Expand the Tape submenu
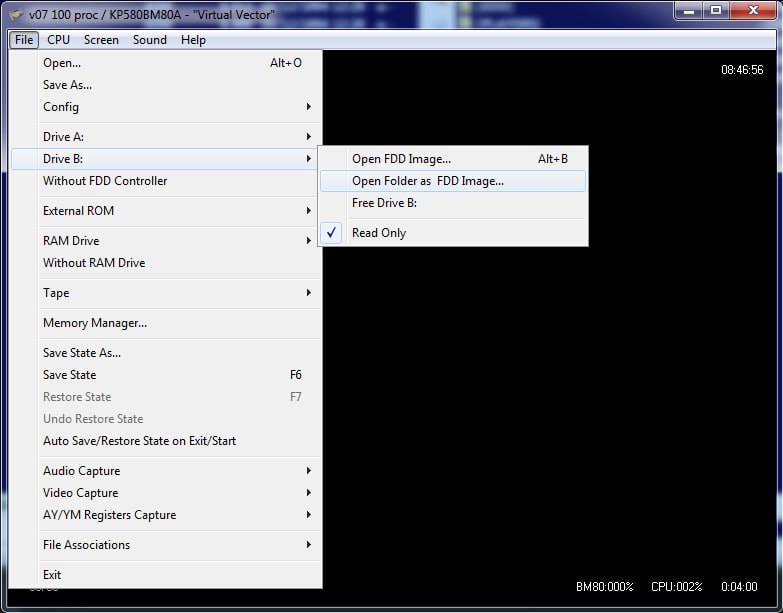This screenshot has height=613, width=783. [56, 293]
